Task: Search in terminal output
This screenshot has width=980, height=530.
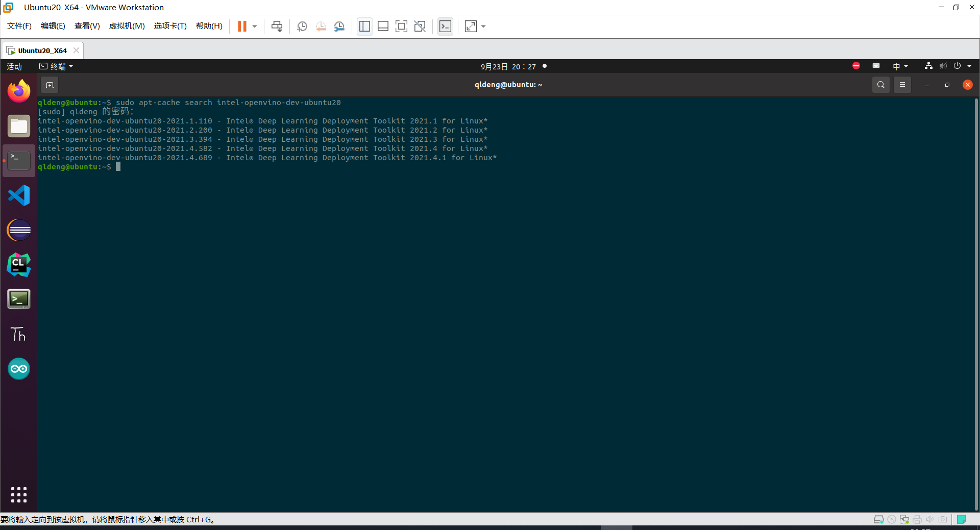Action: 880,85
